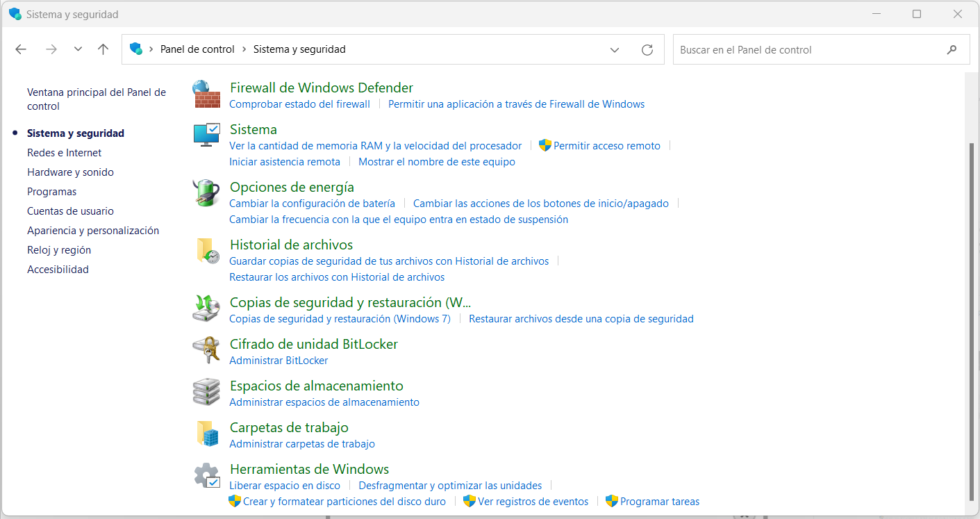980x519 pixels.
Task: Go to Ventana principal del Panel de control
Action: (x=97, y=99)
